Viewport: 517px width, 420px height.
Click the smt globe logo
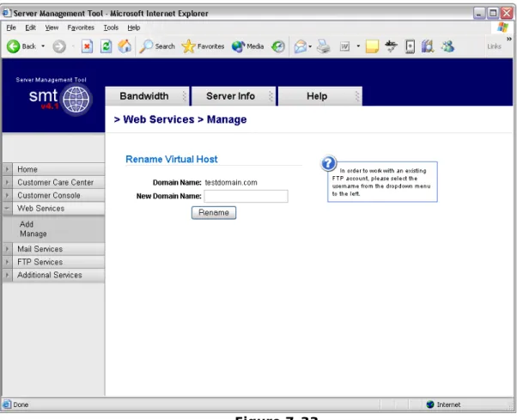point(76,100)
